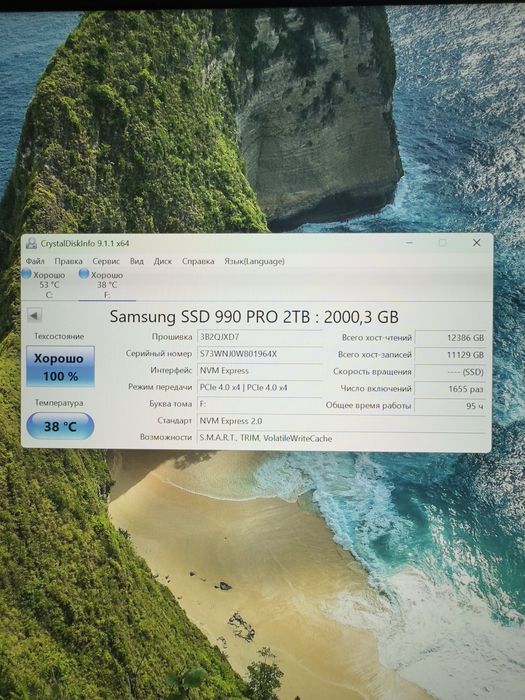This screenshot has height=700, width=525.
Task: Click the power-on hours value 95 ч
Action: click(x=451, y=406)
